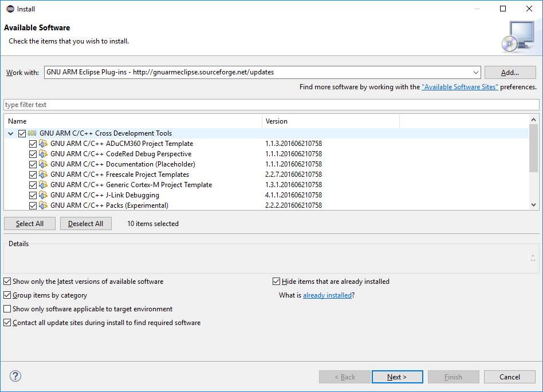
Task: Click the CodeRed Debug Perspective feature icon
Action: (x=43, y=154)
